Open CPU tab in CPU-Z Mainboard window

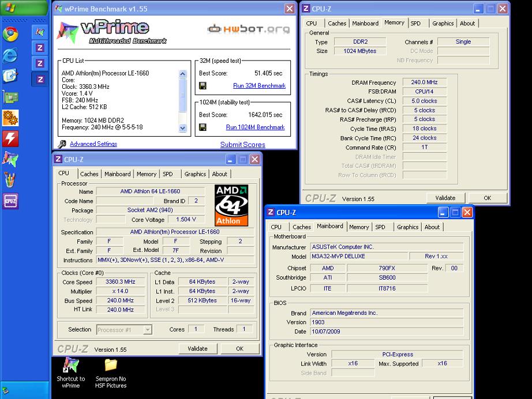276,227
